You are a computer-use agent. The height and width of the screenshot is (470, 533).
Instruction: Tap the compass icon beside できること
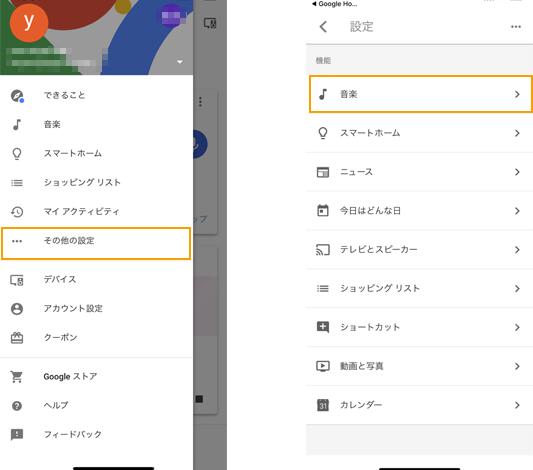tap(17, 96)
